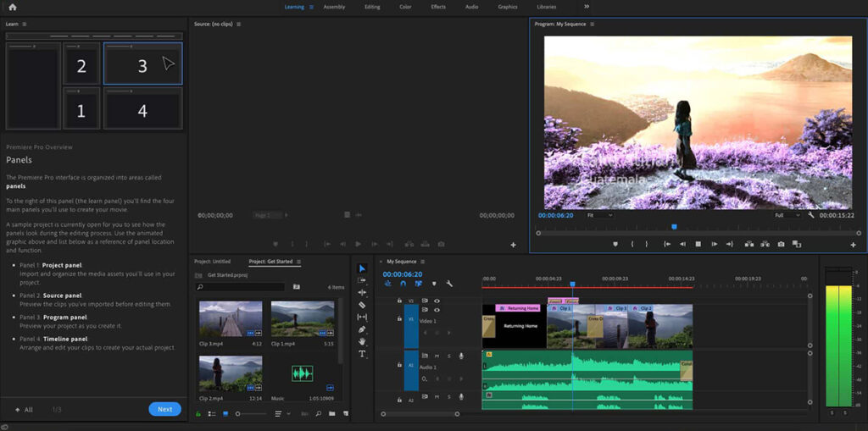Image resolution: width=868 pixels, height=431 pixels.
Task: Select the Pen tool
Action: click(x=362, y=329)
